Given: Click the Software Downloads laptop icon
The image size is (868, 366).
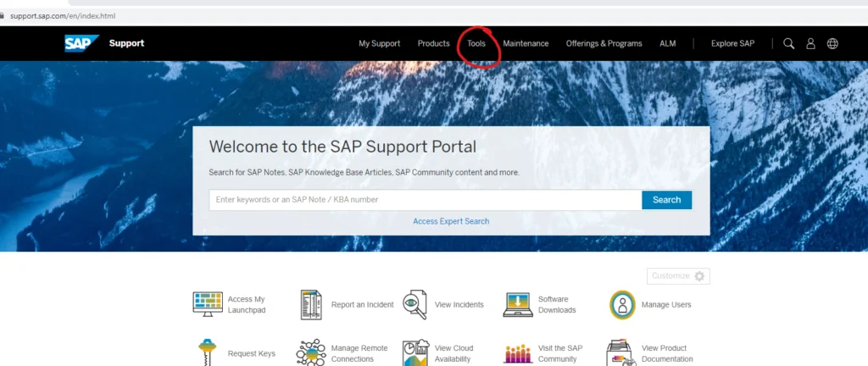Looking at the screenshot, I should 518,305.
